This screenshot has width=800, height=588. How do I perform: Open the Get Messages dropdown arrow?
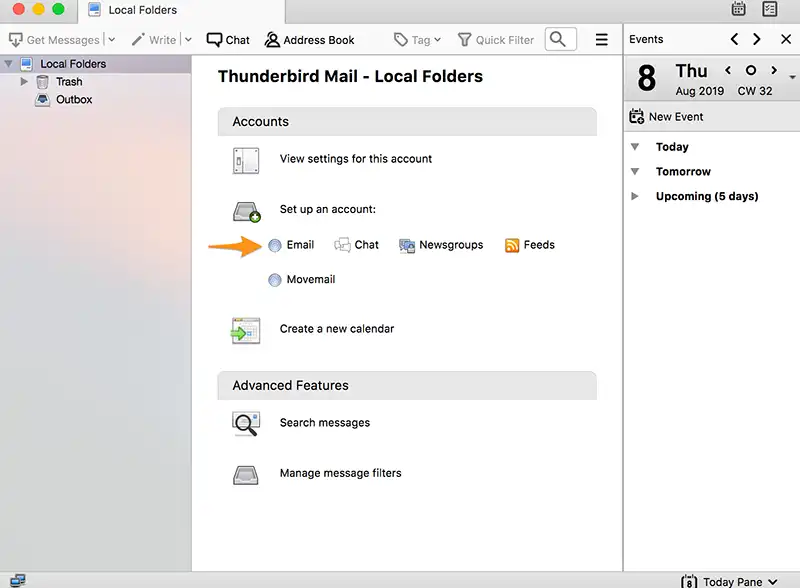(112, 40)
